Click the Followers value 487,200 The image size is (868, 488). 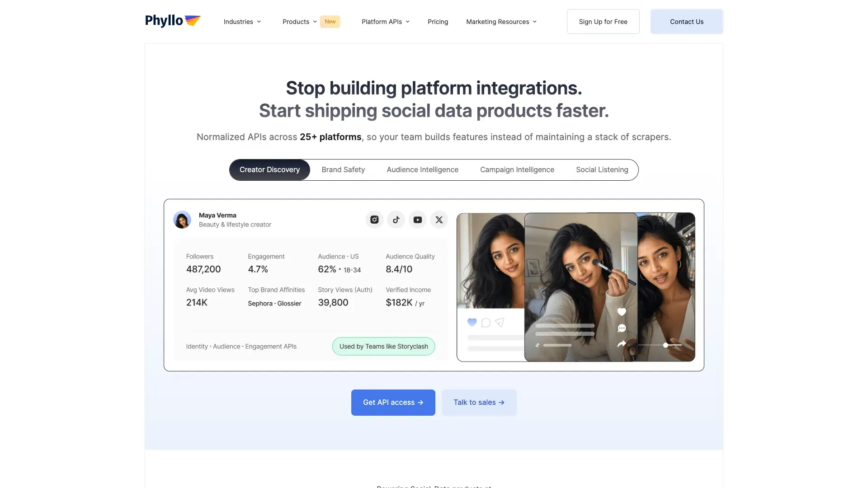(x=203, y=269)
